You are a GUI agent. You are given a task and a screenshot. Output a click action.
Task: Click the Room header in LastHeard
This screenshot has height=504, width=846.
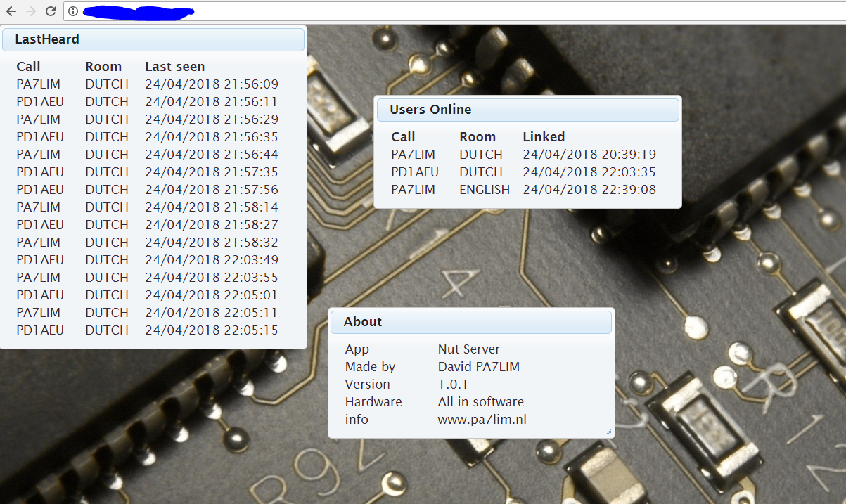[x=103, y=67]
